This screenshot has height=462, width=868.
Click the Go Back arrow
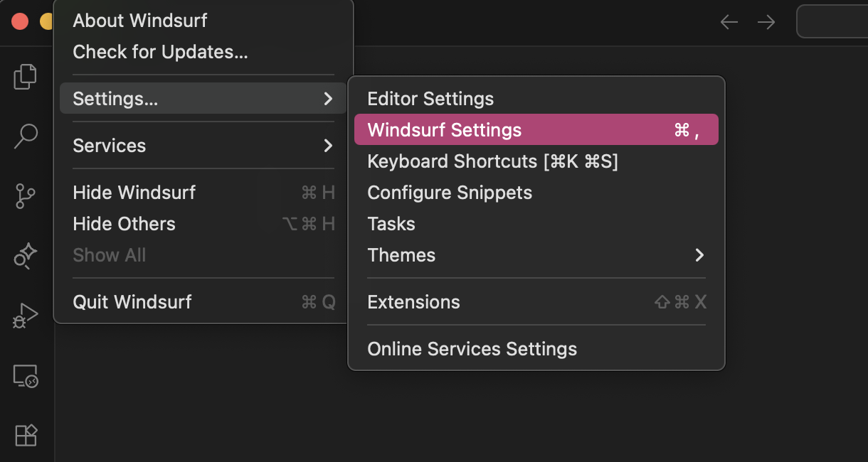point(729,22)
